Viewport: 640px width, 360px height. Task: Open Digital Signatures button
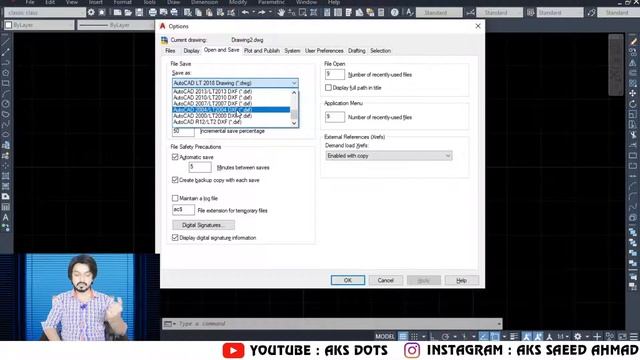click(203, 225)
